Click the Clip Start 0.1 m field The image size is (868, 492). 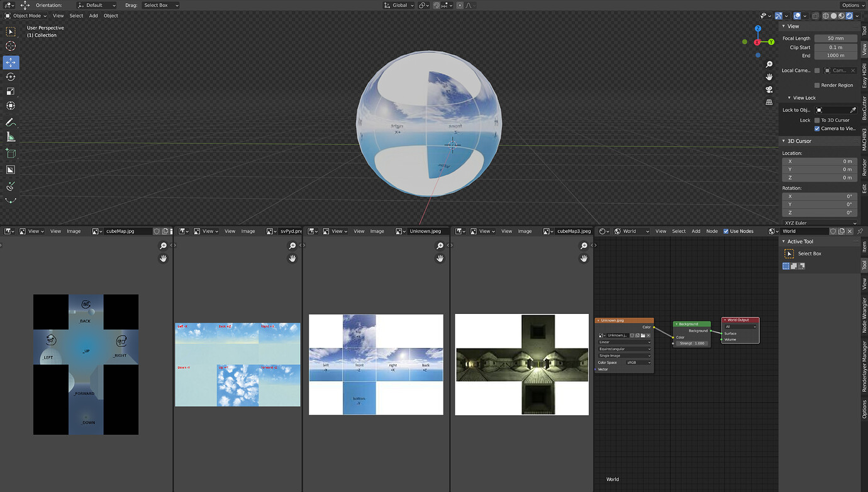pos(835,47)
